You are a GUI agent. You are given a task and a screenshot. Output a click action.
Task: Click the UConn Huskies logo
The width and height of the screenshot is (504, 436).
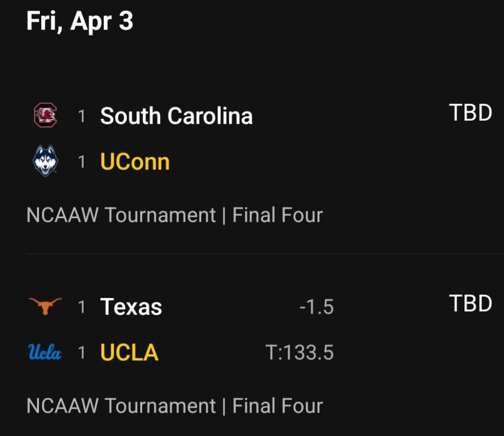45,162
